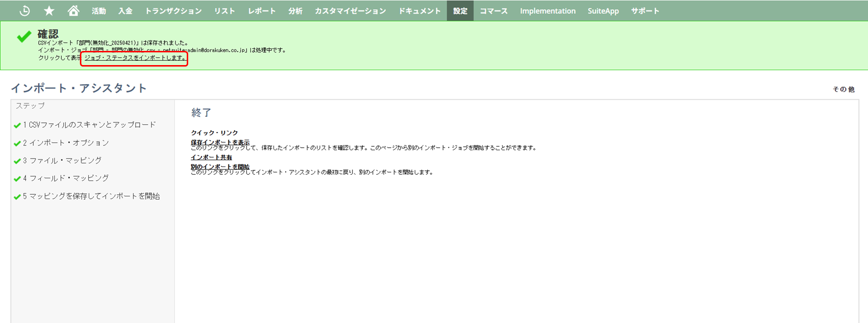Open the その他 link
Image resolution: width=868 pixels, height=323 pixels.
(843, 89)
